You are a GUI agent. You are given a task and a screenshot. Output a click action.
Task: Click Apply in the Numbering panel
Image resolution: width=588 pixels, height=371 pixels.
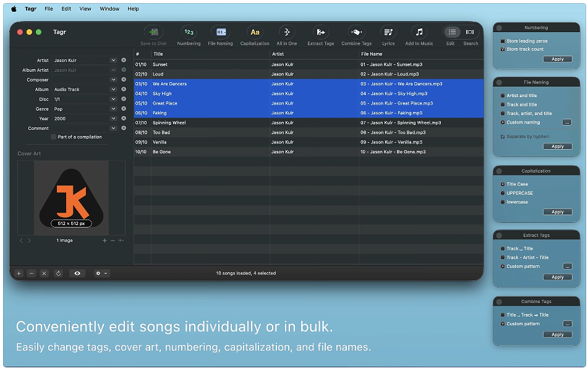pyautogui.click(x=557, y=59)
